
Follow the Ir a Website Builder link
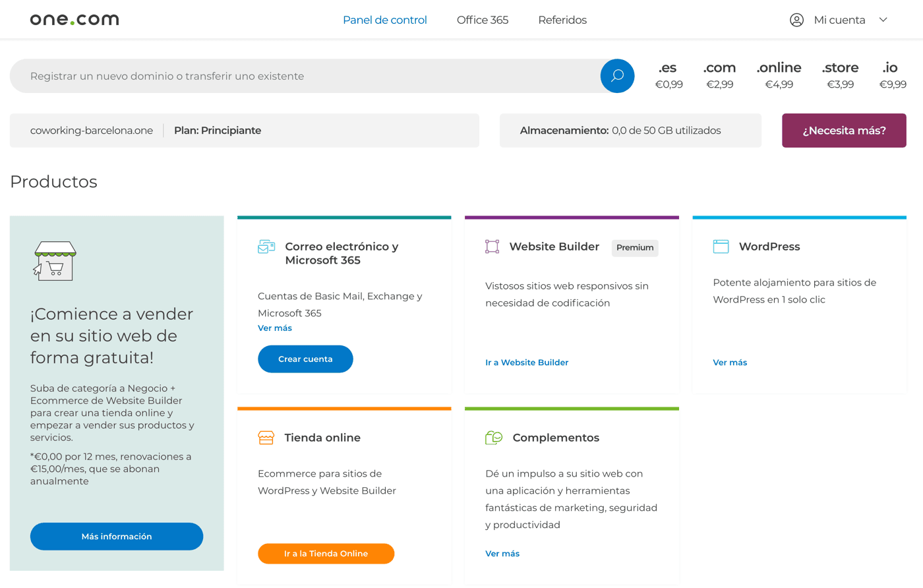tap(527, 363)
